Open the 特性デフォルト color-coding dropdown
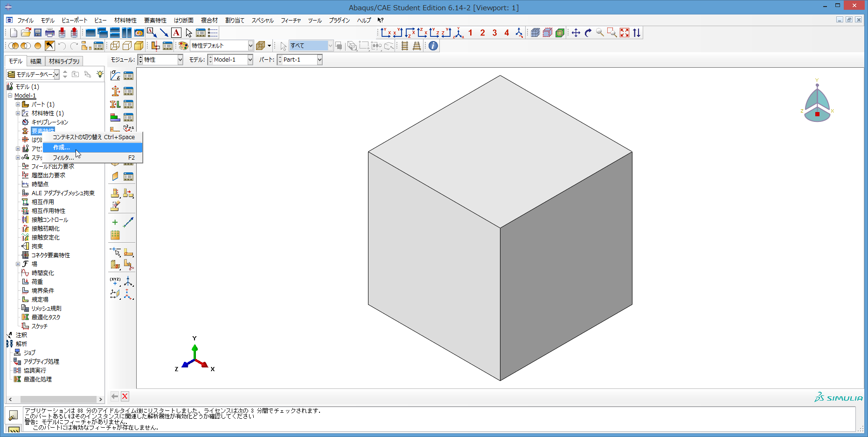Viewport: 868px width, 437px height. coord(222,46)
